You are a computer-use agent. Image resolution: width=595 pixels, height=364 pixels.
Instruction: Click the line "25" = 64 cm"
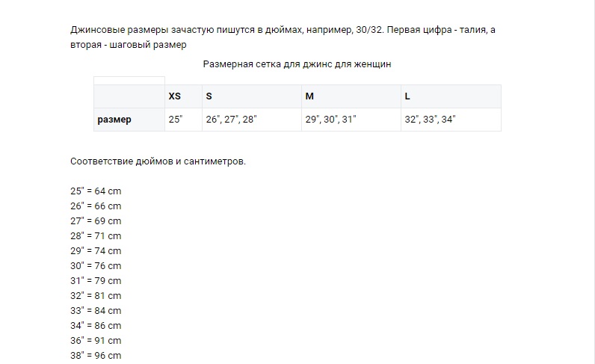click(x=96, y=191)
